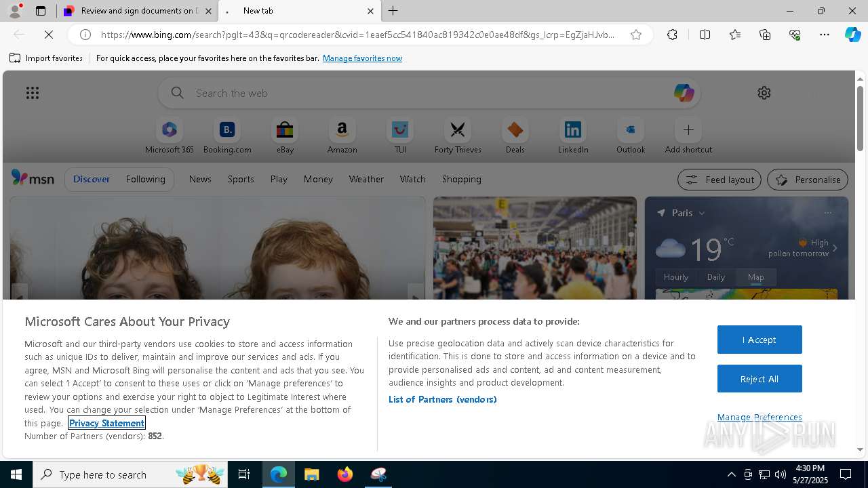Viewport: 868px width, 488px height.
Task: Open Watch section
Action: tap(413, 179)
